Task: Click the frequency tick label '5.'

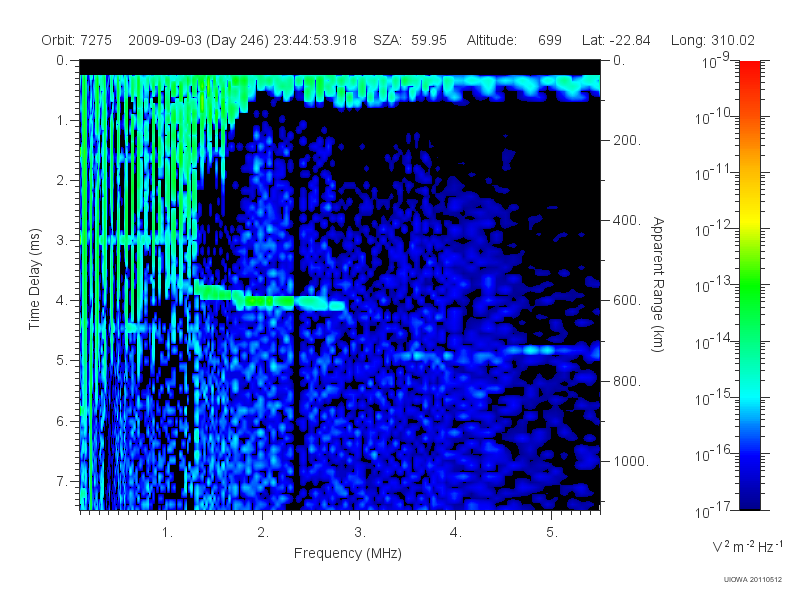Action: pos(552,533)
